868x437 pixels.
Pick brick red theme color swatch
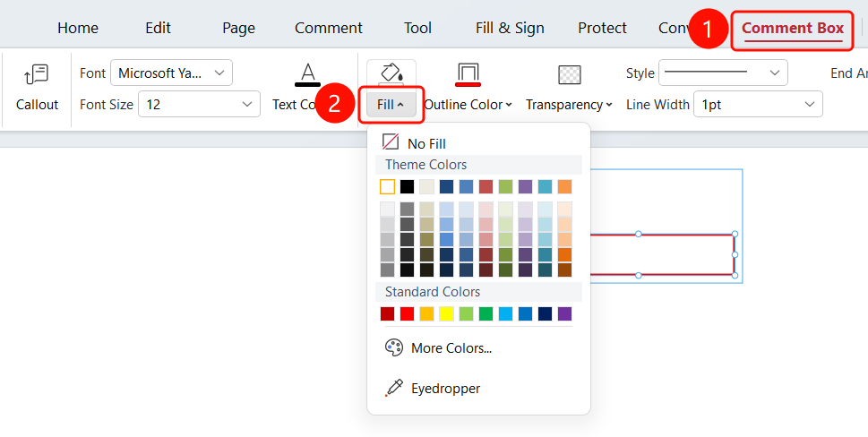(x=486, y=186)
